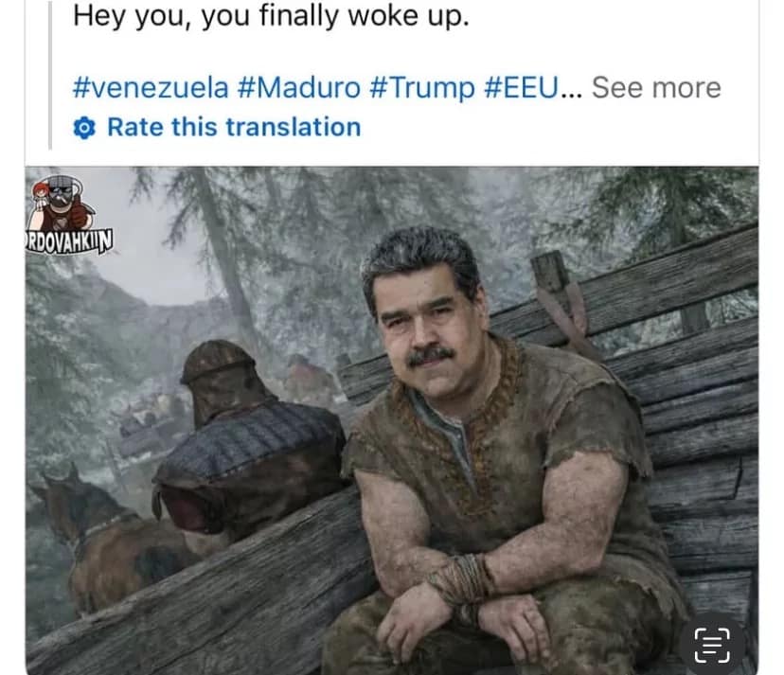Click the Rate this translation link

pyautogui.click(x=234, y=127)
